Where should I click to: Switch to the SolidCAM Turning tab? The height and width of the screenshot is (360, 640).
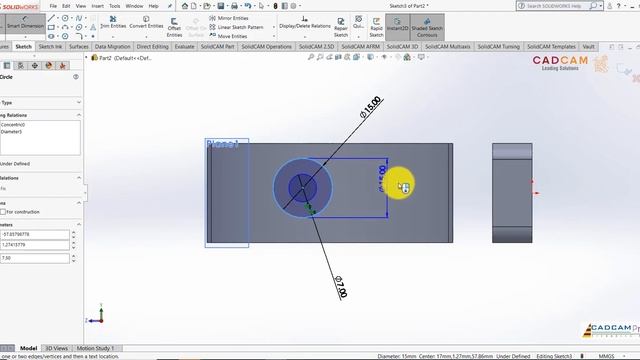pyautogui.click(x=498, y=47)
